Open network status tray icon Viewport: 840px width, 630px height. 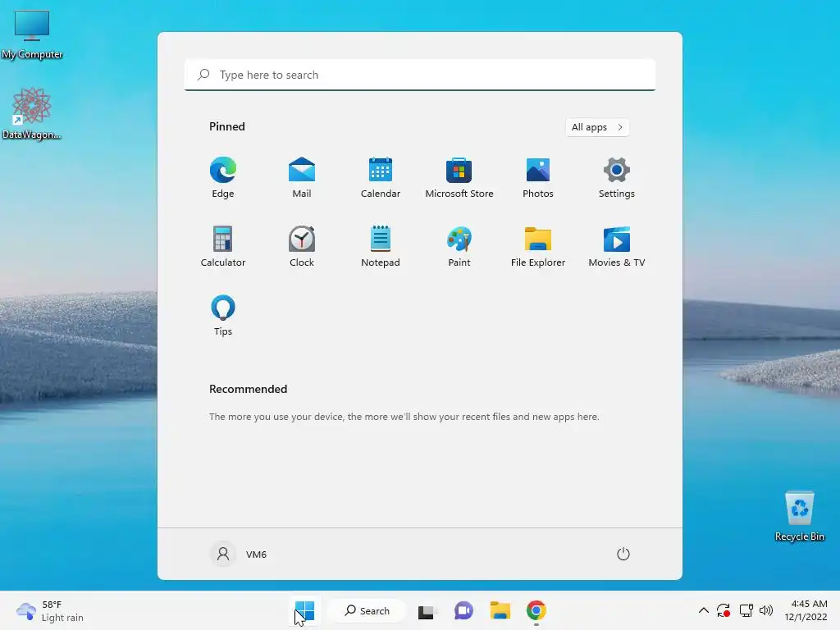pyautogui.click(x=746, y=610)
